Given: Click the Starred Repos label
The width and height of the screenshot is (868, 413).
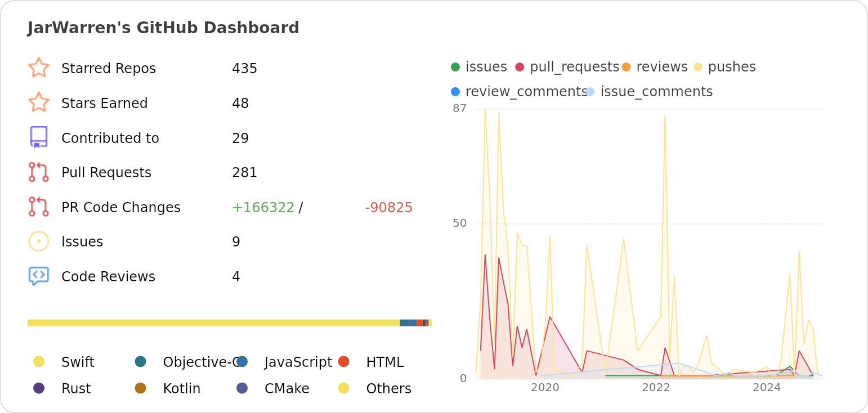Looking at the screenshot, I should click(x=109, y=69).
